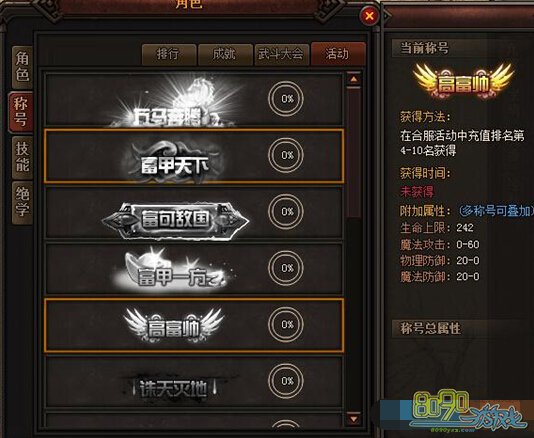
Task: Select the 富甲一方 title badge
Action: click(x=175, y=271)
